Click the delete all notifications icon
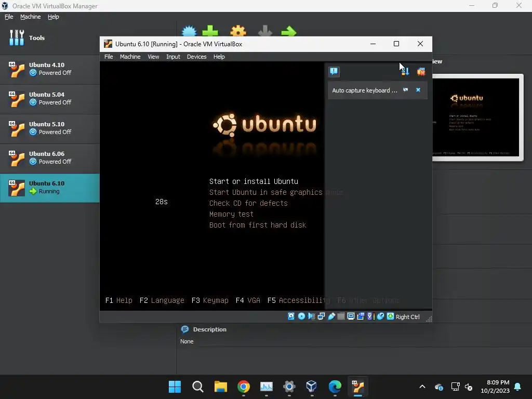This screenshot has width=532, height=399. (421, 71)
